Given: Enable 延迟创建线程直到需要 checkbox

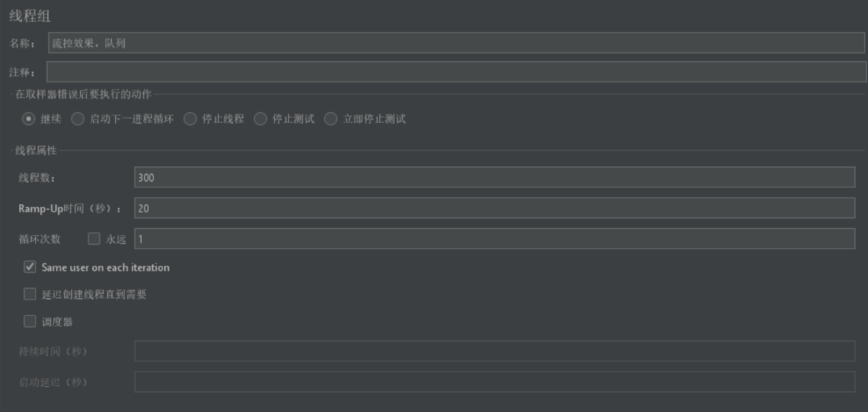Looking at the screenshot, I should point(30,294).
